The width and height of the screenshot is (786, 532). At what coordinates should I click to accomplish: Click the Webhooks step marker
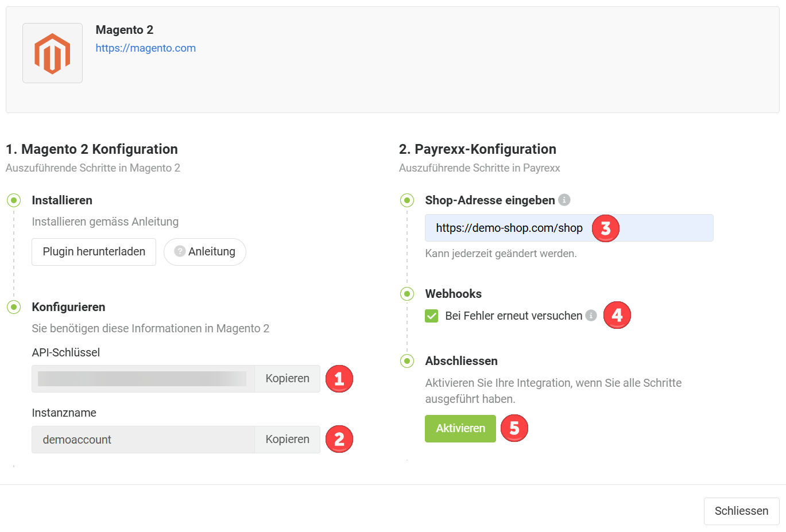407,294
